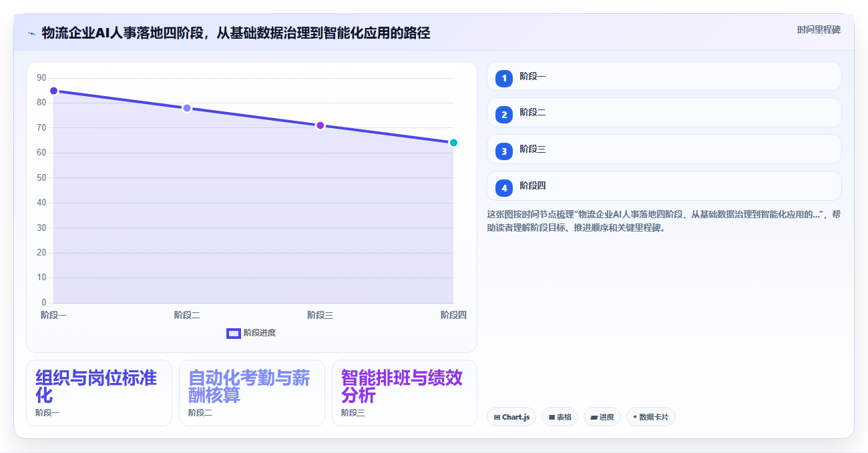
Task: Click the y-axis value 50
Action: (x=41, y=178)
